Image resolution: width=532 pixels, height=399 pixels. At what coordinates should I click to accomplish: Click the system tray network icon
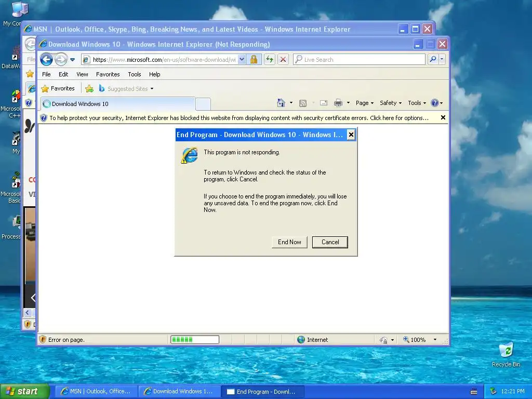pyautogui.click(x=494, y=392)
